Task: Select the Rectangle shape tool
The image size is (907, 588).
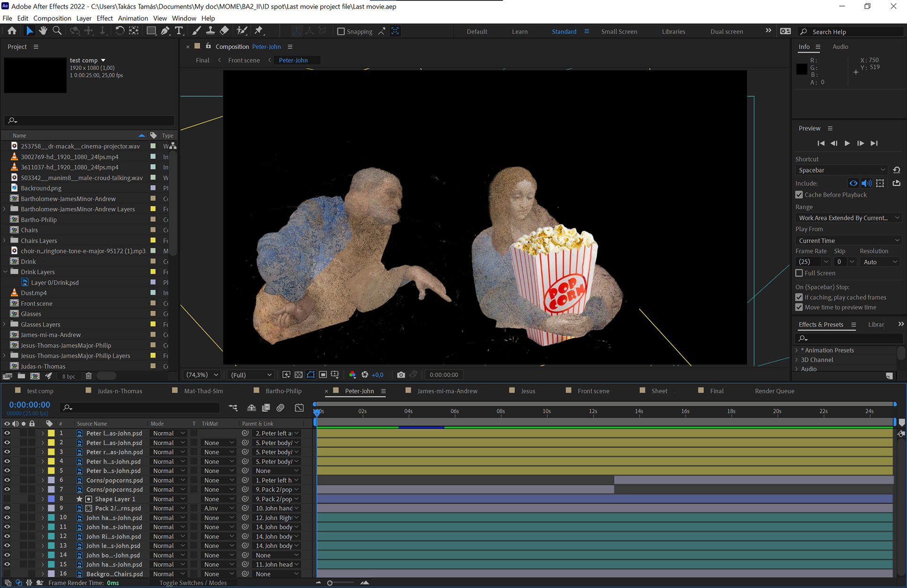Action: (x=151, y=31)
